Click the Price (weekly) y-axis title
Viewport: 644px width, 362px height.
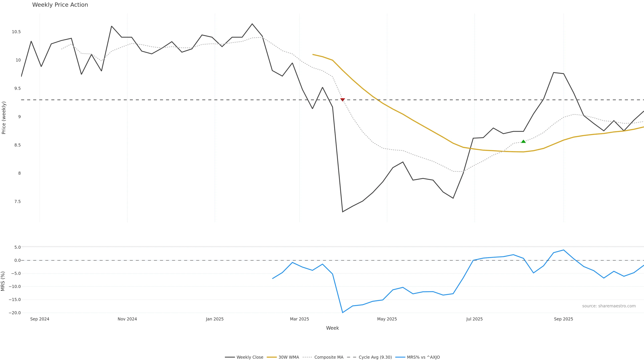[4, 118]
